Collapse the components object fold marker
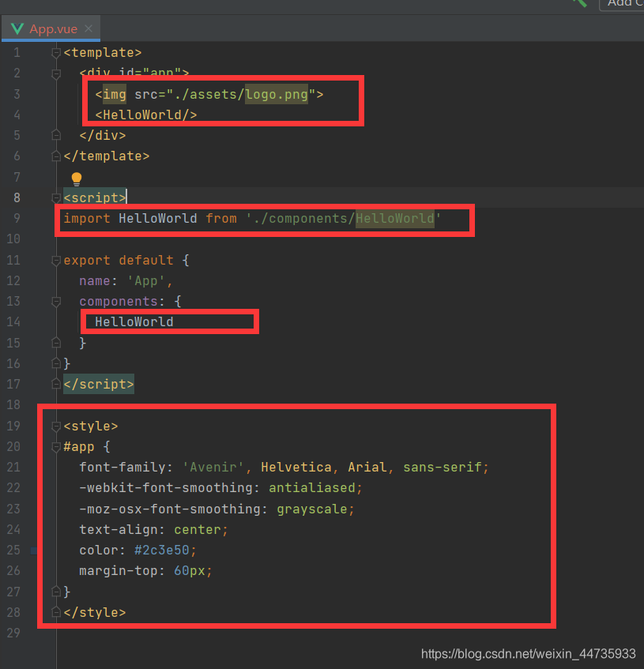Viewport: 644px width, 669px height. (x=56, y=302)
